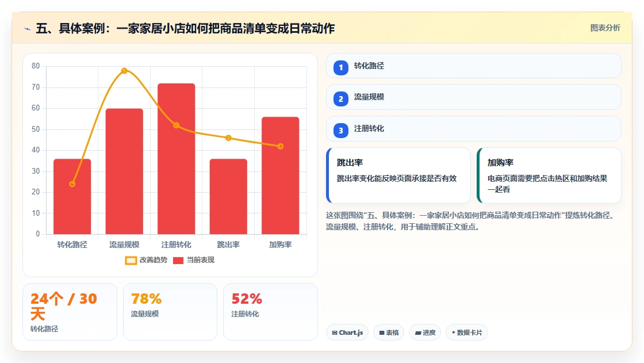644x363 pixels.
Task: Click the red bar for 注册转化
Action: [x=176, y=159]
